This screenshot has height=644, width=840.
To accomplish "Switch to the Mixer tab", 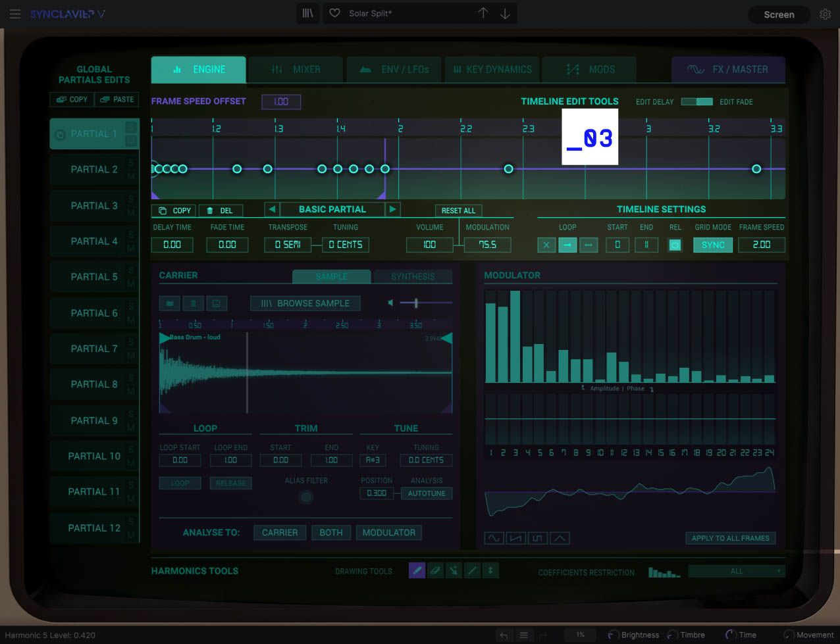I will 296,69.
